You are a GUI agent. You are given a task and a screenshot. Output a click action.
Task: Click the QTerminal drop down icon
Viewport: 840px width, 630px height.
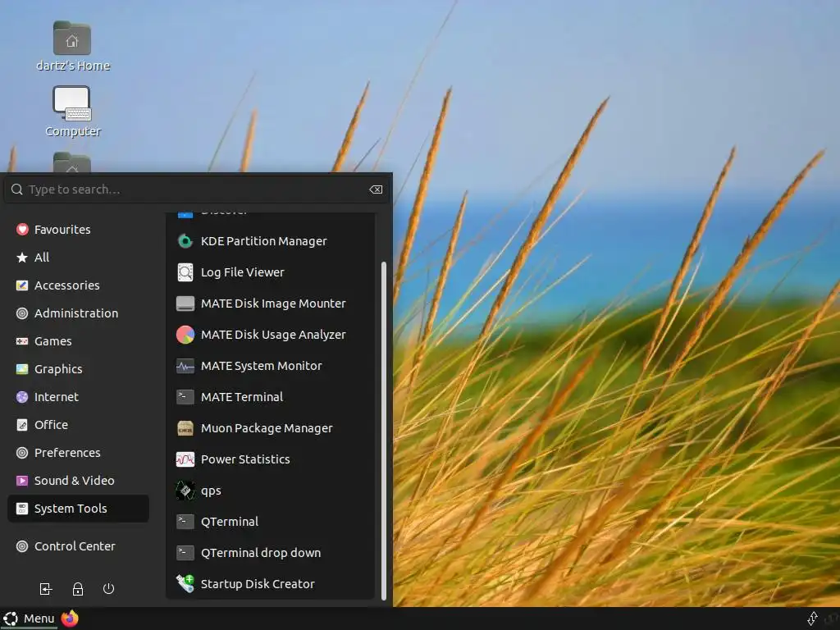[185, 552]
